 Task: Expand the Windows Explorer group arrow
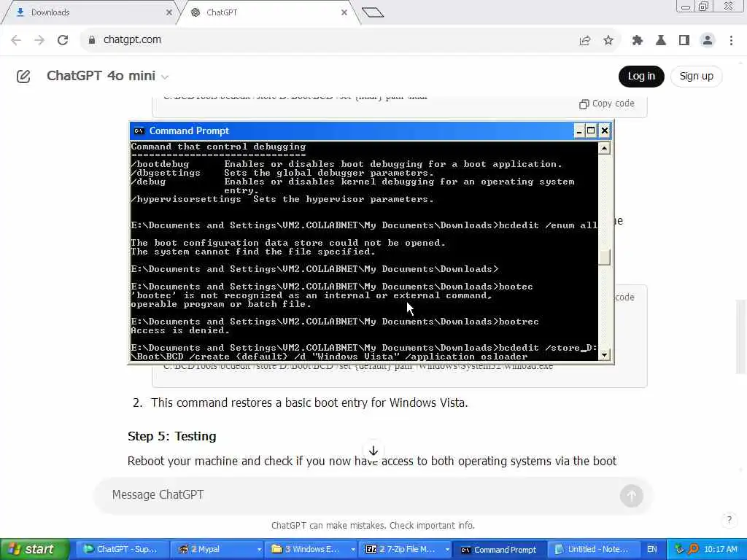[353, 550]
